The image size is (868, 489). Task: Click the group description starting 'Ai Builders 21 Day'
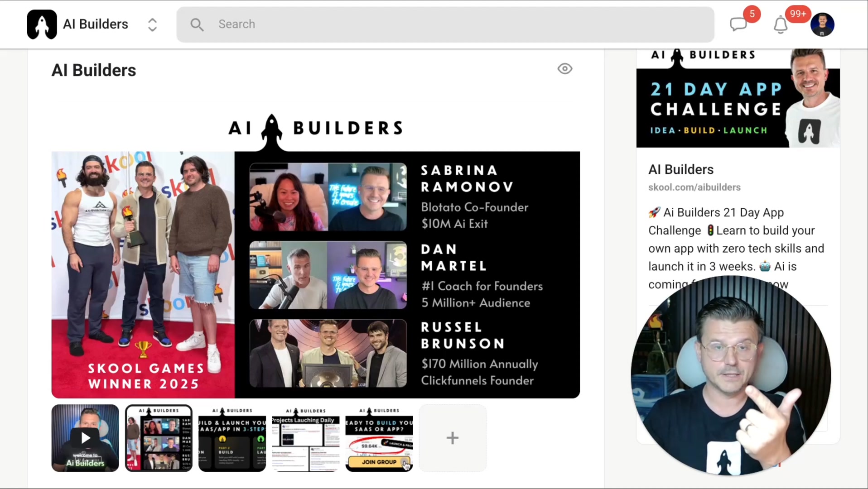click(x=737, y=248)
